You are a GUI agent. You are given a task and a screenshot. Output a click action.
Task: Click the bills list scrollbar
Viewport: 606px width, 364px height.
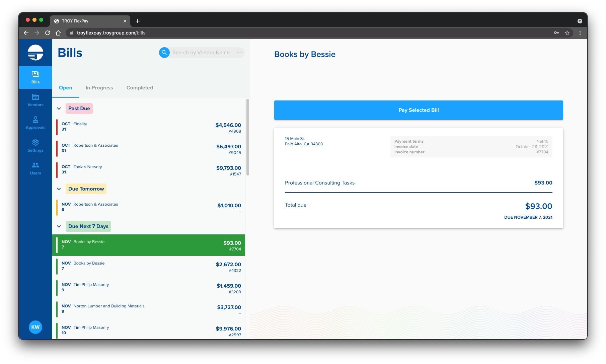[x=248, y=137]
